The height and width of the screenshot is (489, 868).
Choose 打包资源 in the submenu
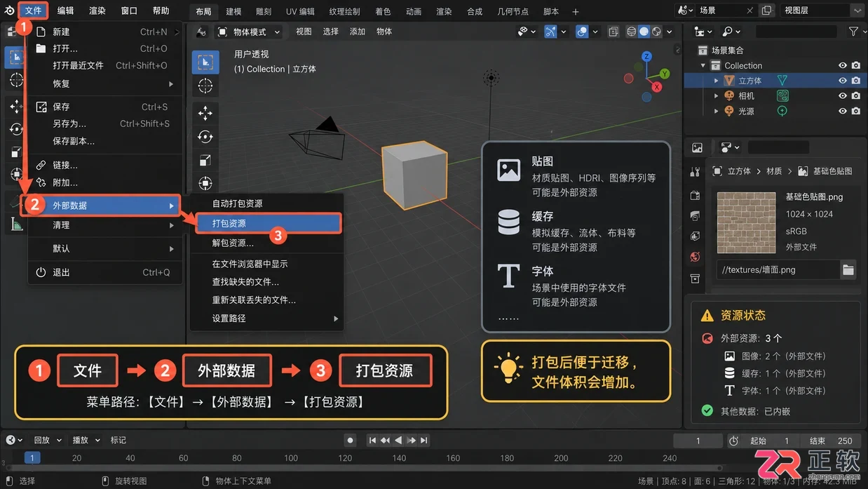(267, 223)
